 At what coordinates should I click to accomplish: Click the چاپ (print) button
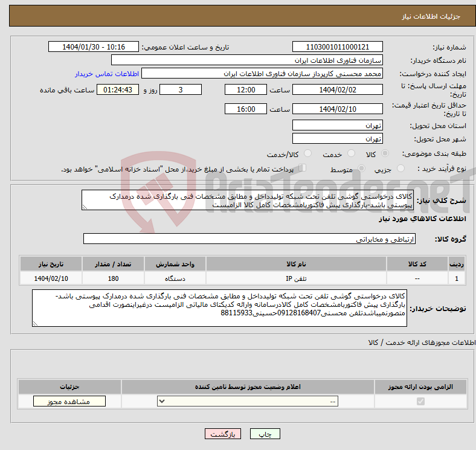[265, 434]
